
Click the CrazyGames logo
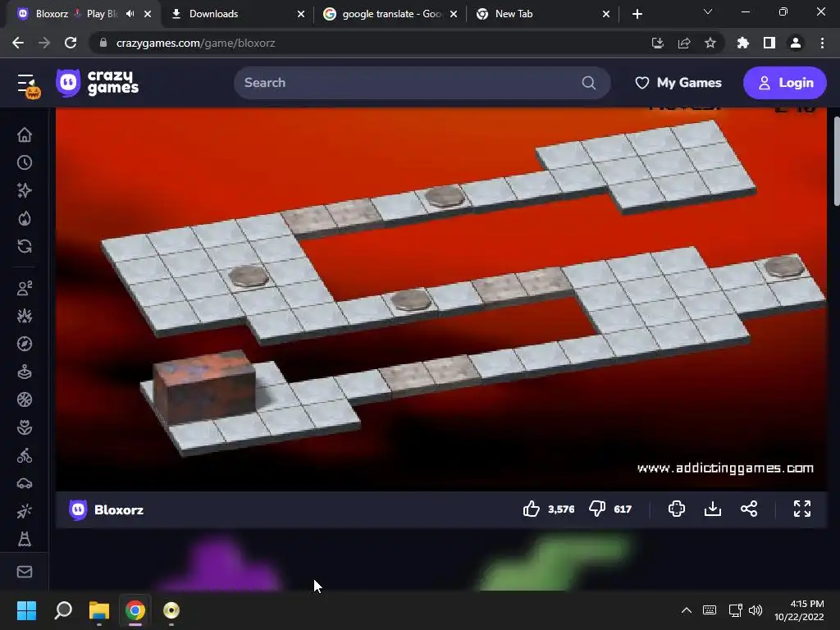(98, 83)
